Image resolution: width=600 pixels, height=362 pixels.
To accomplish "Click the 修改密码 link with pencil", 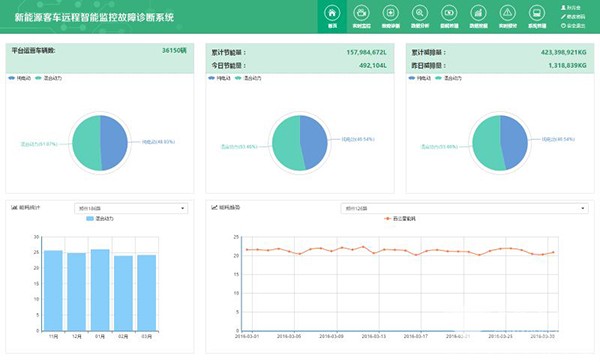I will click(x=573, y=17).
